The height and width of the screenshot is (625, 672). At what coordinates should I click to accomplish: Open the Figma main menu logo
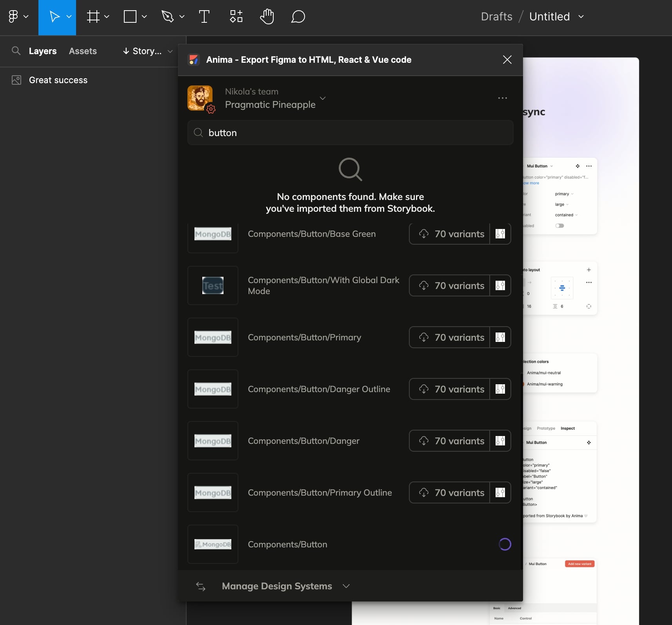click(13, 16)
